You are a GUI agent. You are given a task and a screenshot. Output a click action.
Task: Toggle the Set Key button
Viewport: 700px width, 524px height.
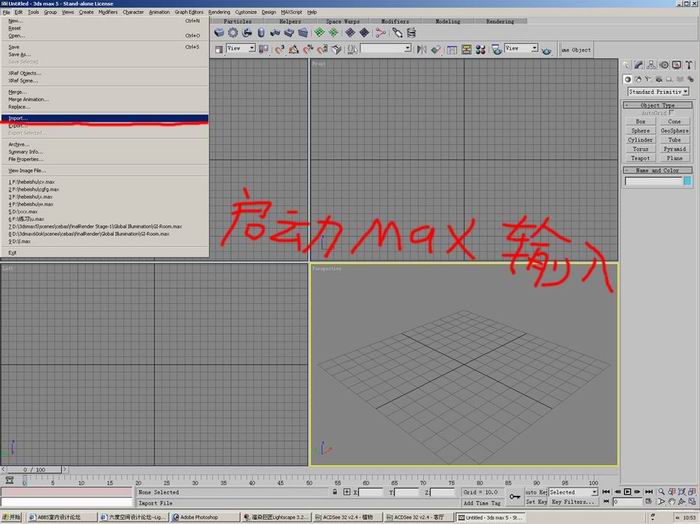(536, 502)
